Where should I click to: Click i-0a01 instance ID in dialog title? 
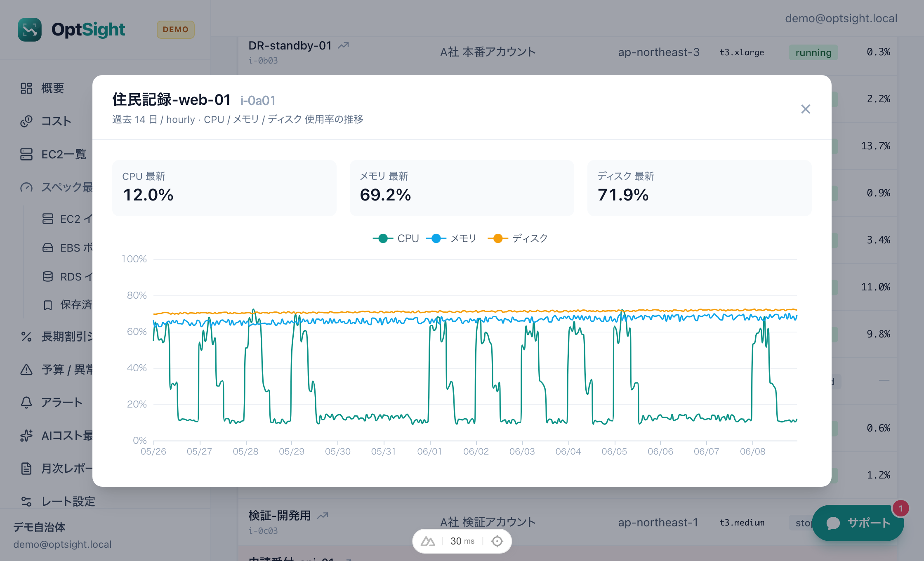tap(258, 100)
